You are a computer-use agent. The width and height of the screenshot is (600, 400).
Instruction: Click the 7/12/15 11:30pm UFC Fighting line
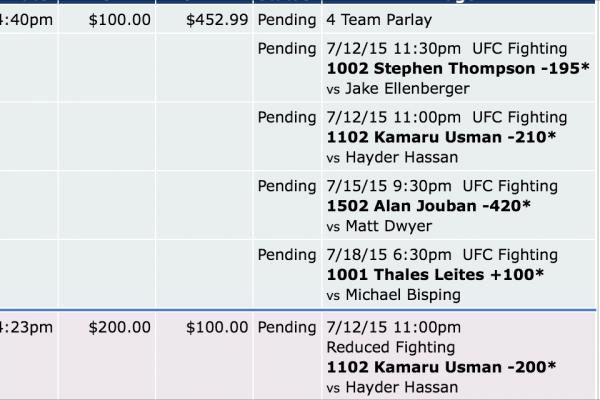[x=446, y=48]
